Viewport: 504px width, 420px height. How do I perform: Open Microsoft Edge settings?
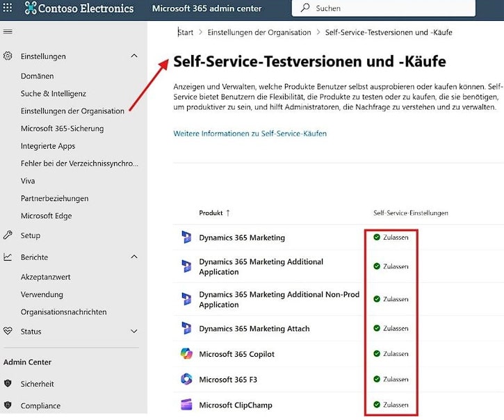tap(47, 216)
